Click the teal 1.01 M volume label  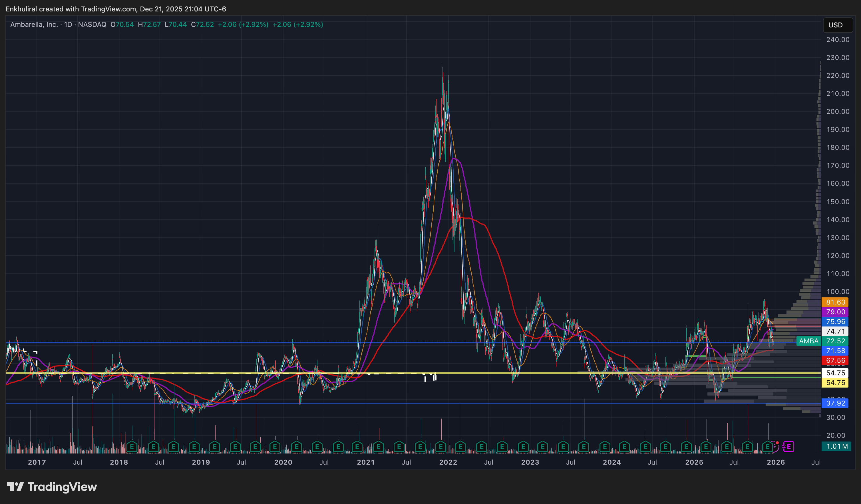coord(836,446)
